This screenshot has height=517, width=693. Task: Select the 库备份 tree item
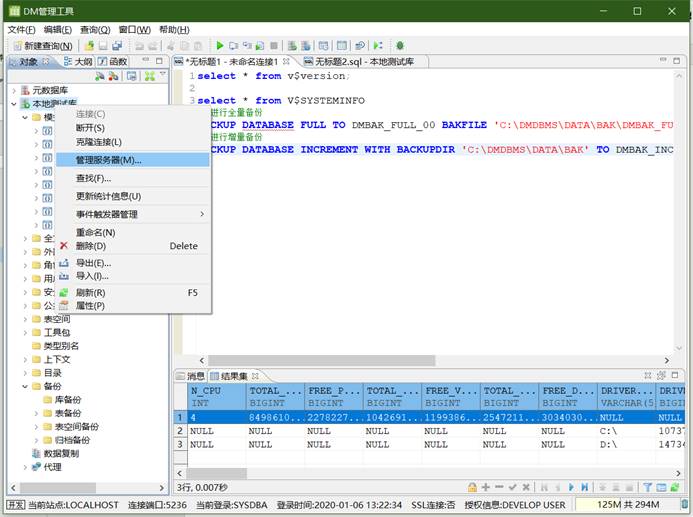[x=67, y=399]
